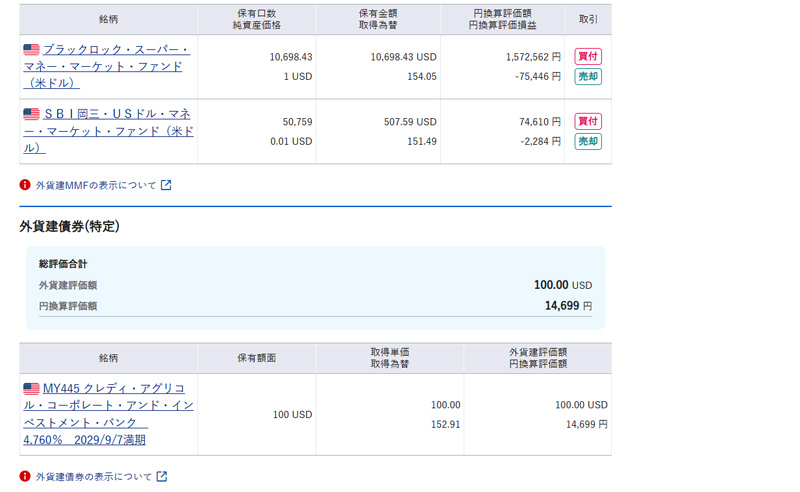
Task: Click 取得単価 取得為替 column header
Action: (x=390, y=358)
